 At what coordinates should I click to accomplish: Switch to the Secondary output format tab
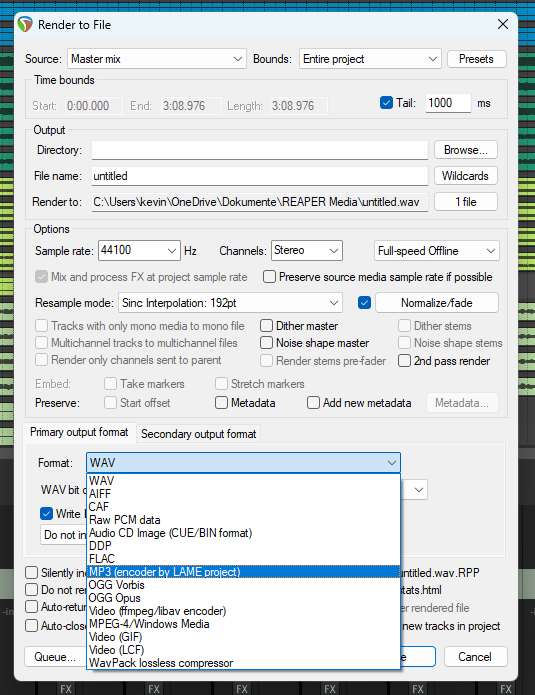point(199,434)
